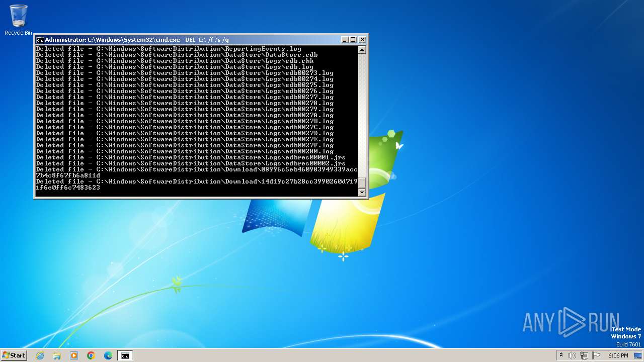Click the Download\14d19c27b28cc3990260d719 line
Viewport: 644px width, 362px height.
[197, 182]
